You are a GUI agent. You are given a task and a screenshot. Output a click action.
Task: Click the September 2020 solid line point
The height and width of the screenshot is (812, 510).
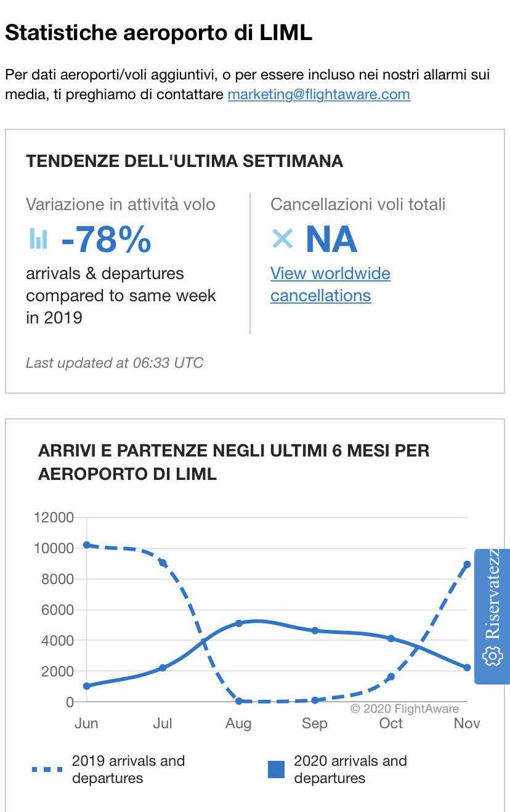coord(315,630)
